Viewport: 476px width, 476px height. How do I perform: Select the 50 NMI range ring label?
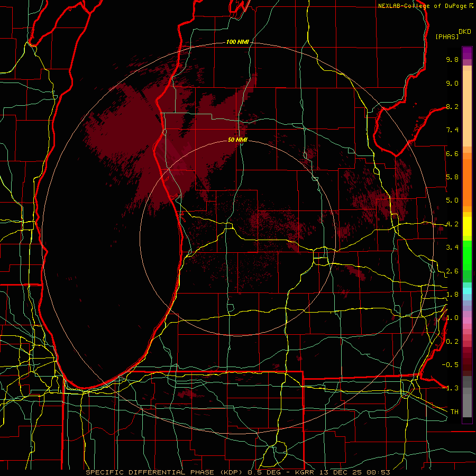coord(237,140)
